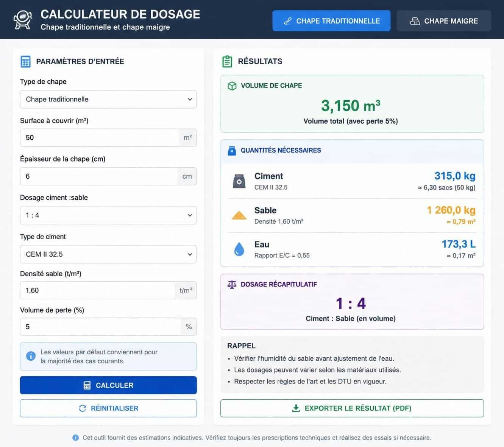504x447 pixels.
Task: Open the Type de chape dropdown
Action: coord(108,99)
